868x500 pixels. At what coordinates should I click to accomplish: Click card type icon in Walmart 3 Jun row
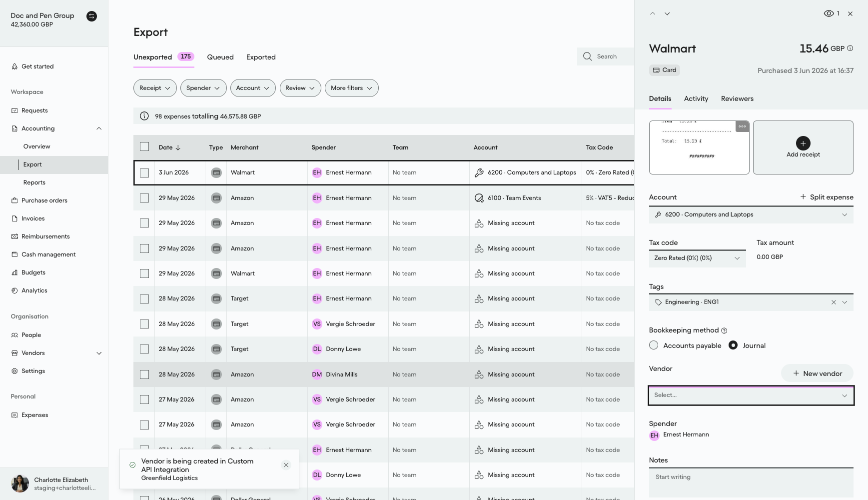point(216,172)
